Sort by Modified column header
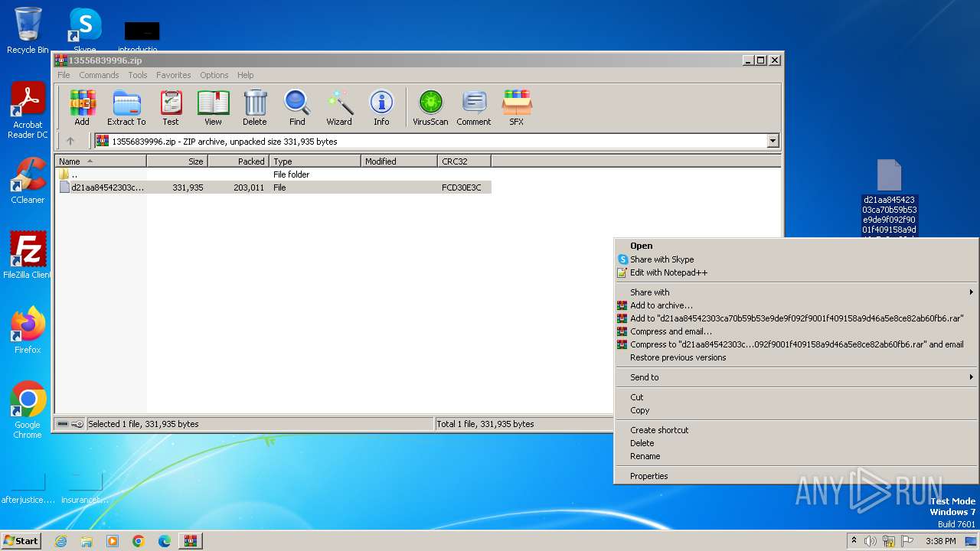 [399, 161]
